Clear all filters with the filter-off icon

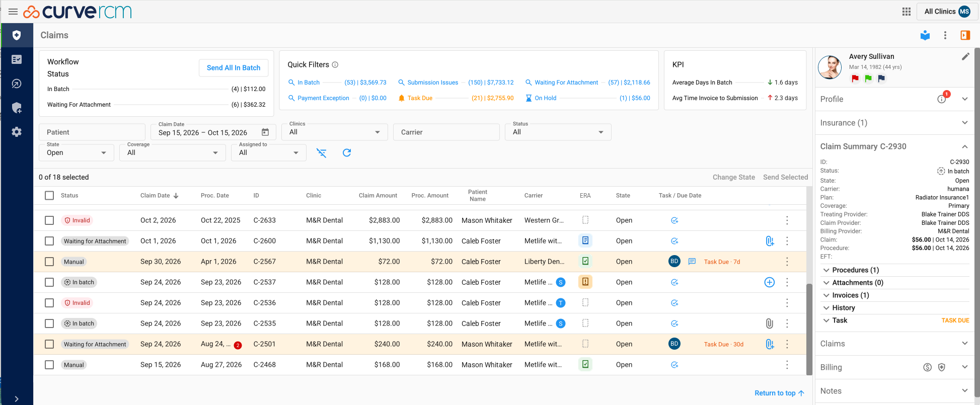point(322,153)
